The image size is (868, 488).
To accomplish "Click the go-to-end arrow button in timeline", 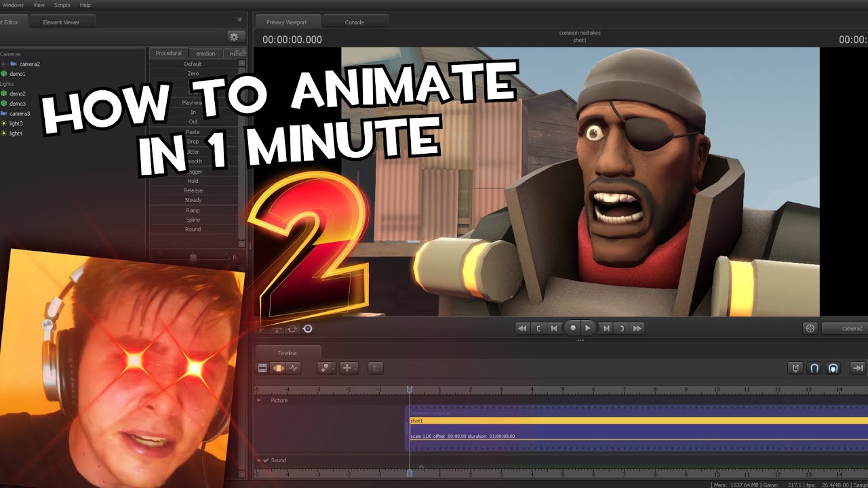I will (x=858, y=368).
